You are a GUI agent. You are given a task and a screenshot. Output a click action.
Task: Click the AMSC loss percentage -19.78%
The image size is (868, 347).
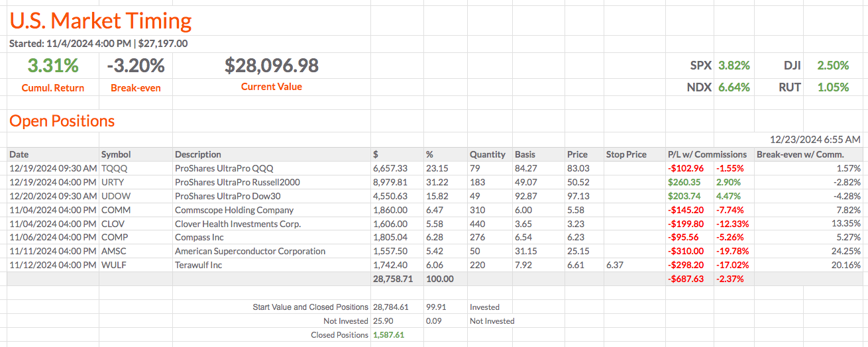click(732, 251)
